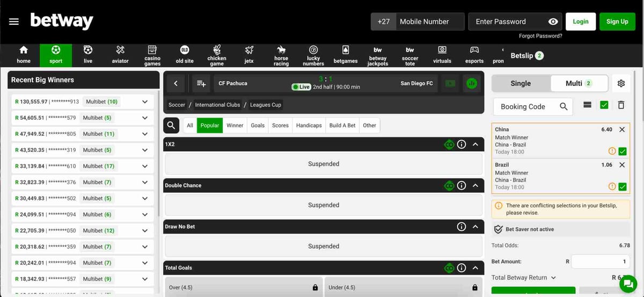Click the booking code search icon
Screen dimensions: 644x297
click(x=563, y=106)
